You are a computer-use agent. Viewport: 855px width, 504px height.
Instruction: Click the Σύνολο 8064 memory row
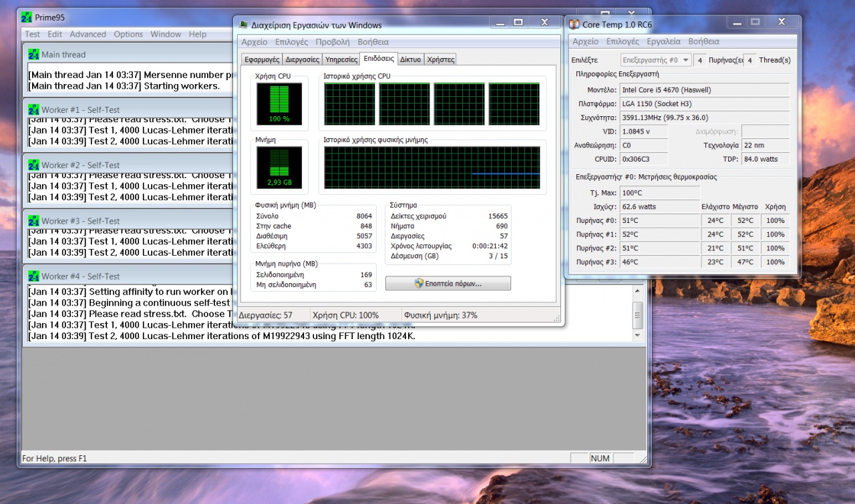314,216
